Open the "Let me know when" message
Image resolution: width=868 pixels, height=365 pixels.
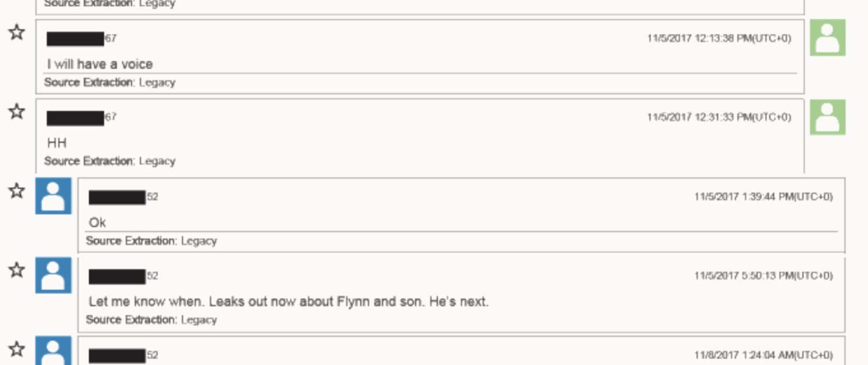[x=288, y=301]
